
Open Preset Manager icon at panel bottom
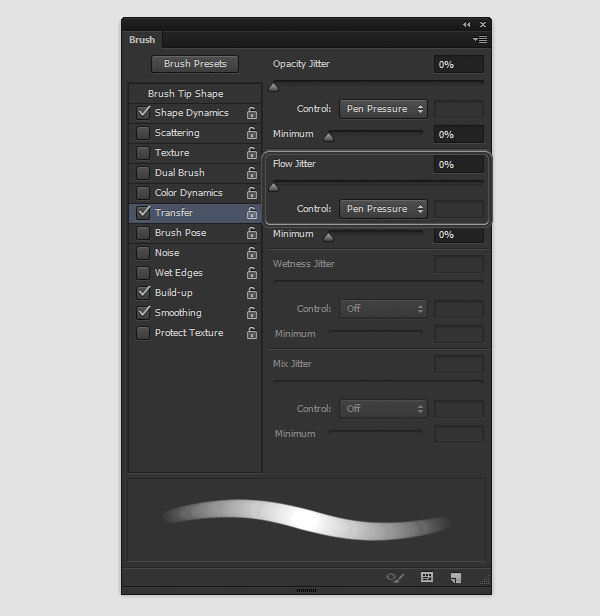point(427,577)
